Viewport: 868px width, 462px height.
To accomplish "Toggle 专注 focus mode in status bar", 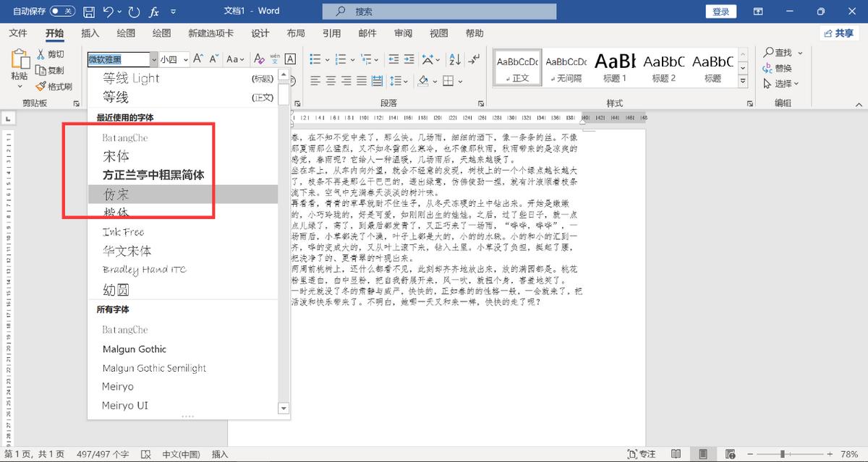I will 642,454.
